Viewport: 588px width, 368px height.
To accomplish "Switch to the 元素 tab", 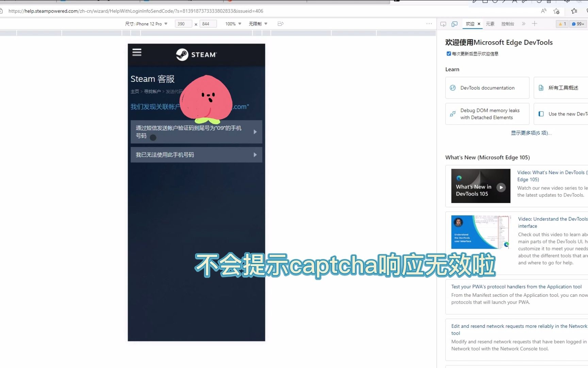I will [490, 24].
